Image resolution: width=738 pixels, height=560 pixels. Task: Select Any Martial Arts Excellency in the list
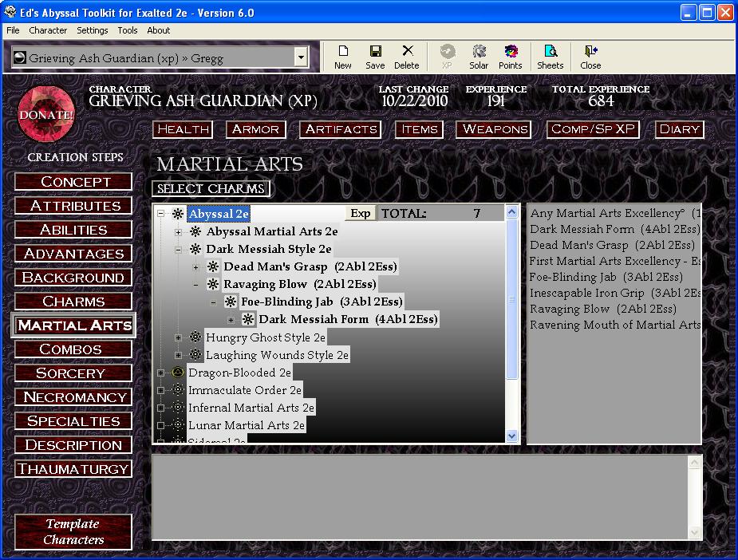pyautogui.click(x=614, y=213)
